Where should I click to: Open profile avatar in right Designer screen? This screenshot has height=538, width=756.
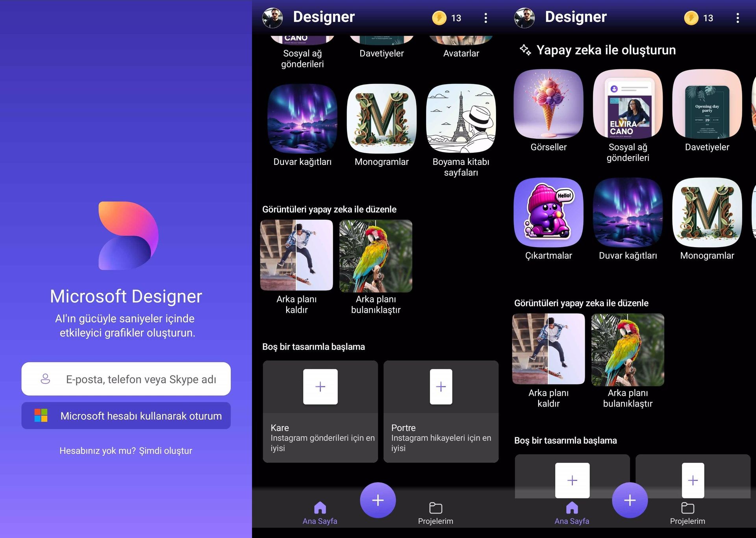tap(524, 18)
